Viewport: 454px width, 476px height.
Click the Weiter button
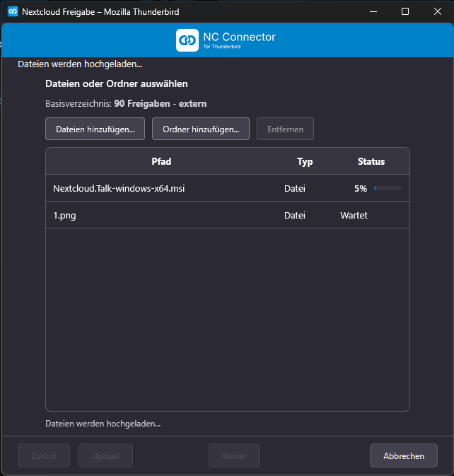tap(234, 455)
